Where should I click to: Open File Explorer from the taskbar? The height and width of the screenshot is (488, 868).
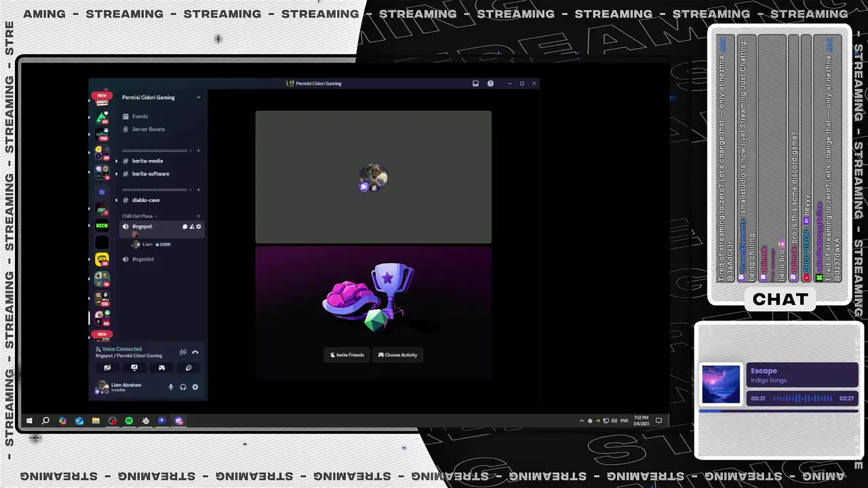coord(96,421)
